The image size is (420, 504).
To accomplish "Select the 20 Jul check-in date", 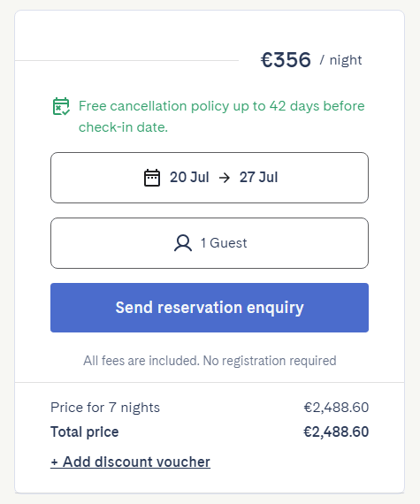I will [x=189, y=177].
